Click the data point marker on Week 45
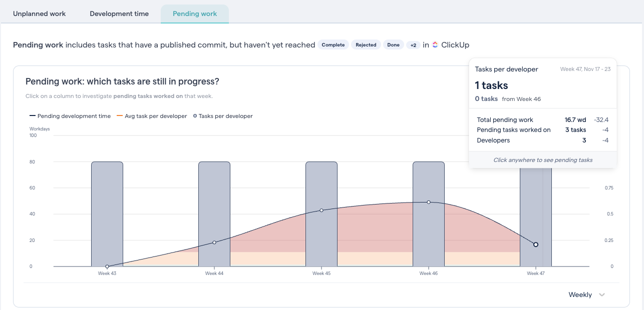The image size is (644, 310). 321,210
